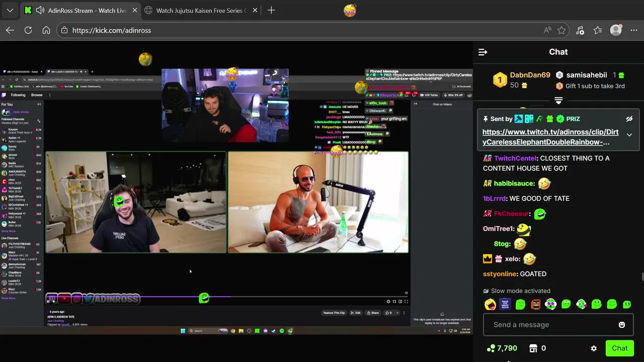Mute the AdinRoss Stream tab
644x362 pixels.
click(40, 10)
